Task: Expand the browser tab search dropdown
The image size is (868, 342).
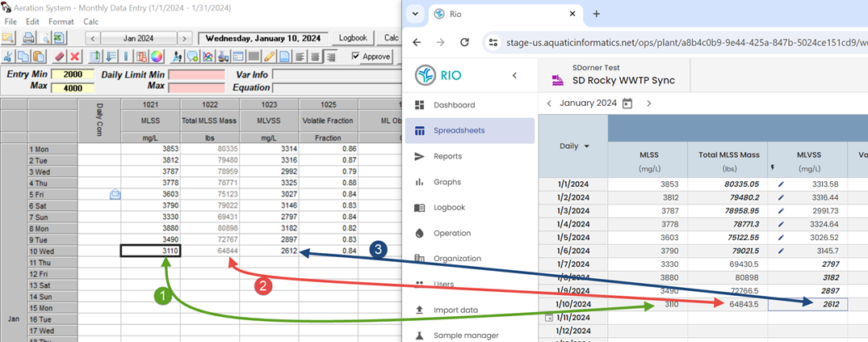Action: 415,14
